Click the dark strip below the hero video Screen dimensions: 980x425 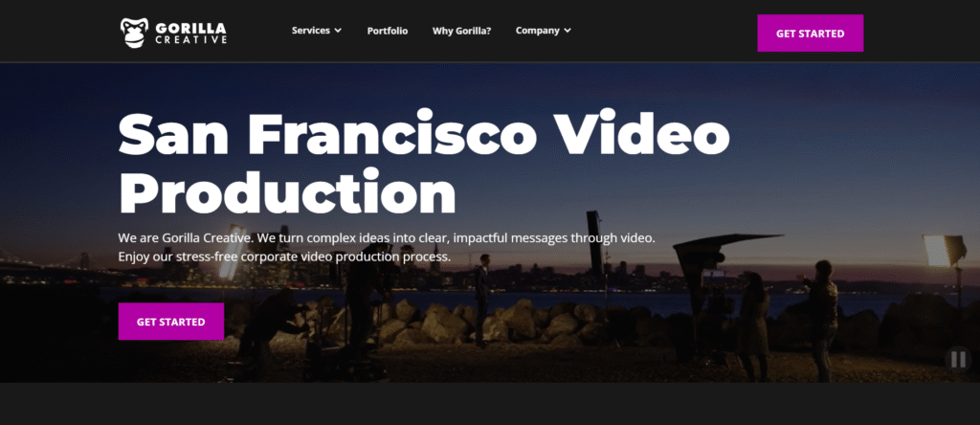pyautogui.click(x=490, y=404)
